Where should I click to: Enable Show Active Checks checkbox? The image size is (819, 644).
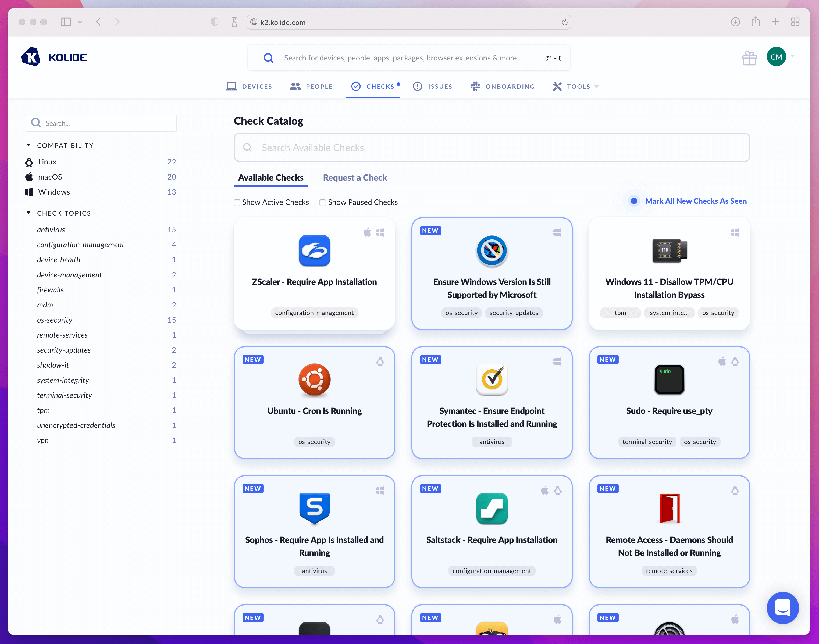(x=237, y=202)
